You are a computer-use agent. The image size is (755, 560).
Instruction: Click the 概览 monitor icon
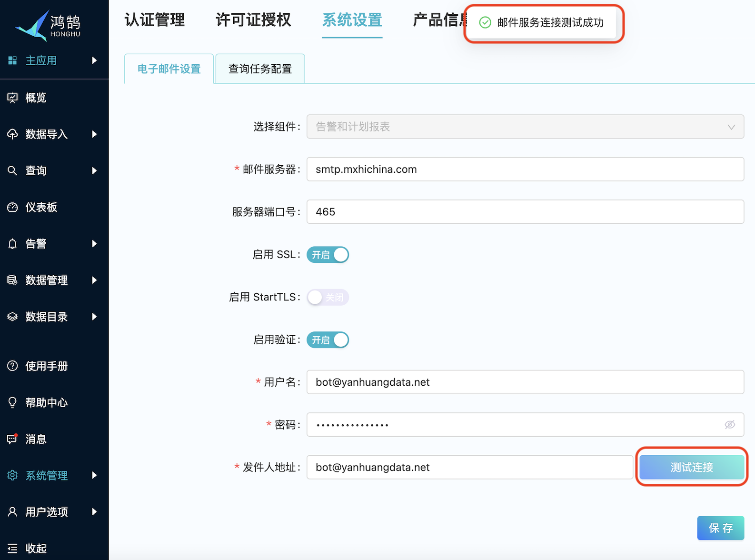point(12,98)
